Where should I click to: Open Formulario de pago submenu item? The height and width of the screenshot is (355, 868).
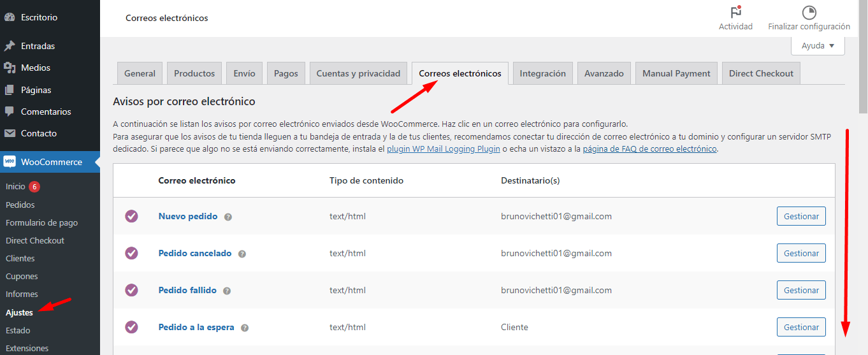click(x=42, y=222)
